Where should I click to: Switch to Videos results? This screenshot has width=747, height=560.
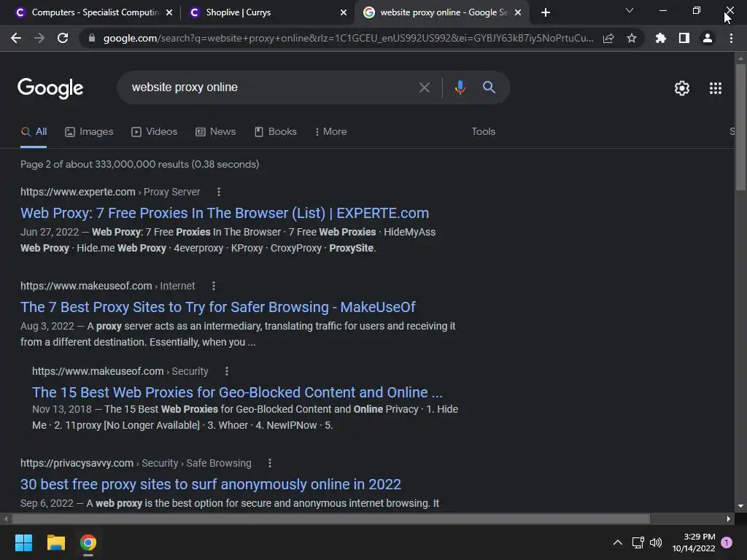tap(155, 131)
